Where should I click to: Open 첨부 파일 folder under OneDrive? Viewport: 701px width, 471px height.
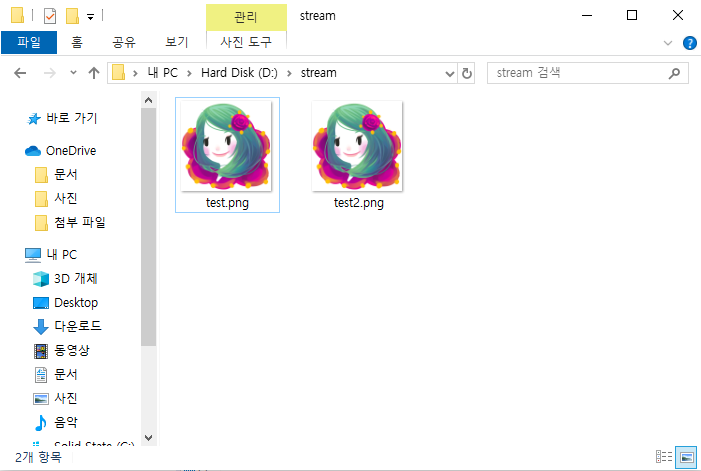80,223
